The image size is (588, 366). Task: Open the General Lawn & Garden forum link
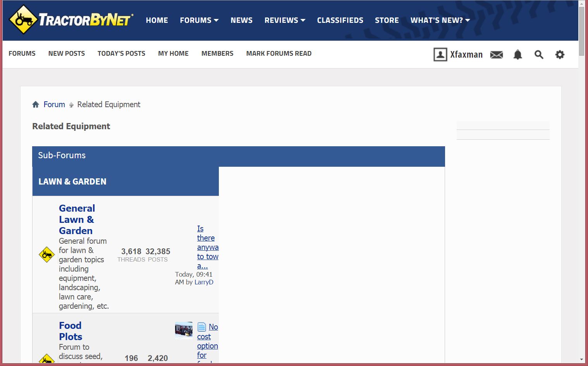pyautogui.click(x=77, y=219)
